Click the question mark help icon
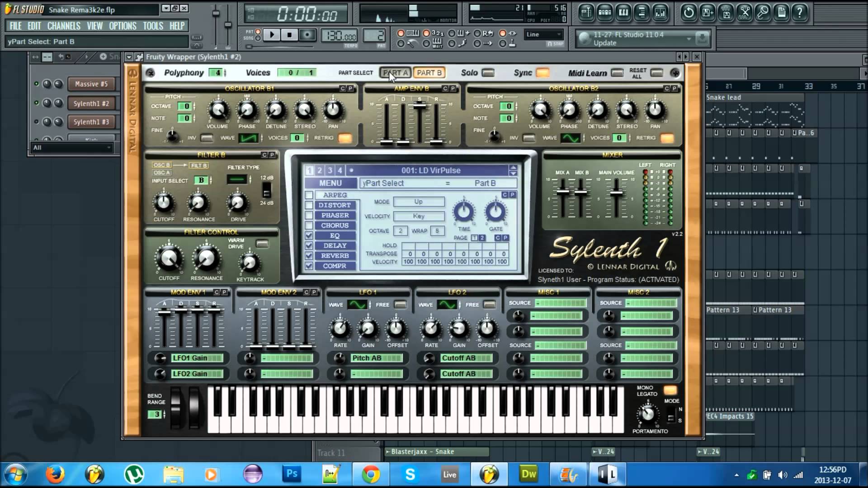Screen dimensions: 868x488 coord(800,13)
